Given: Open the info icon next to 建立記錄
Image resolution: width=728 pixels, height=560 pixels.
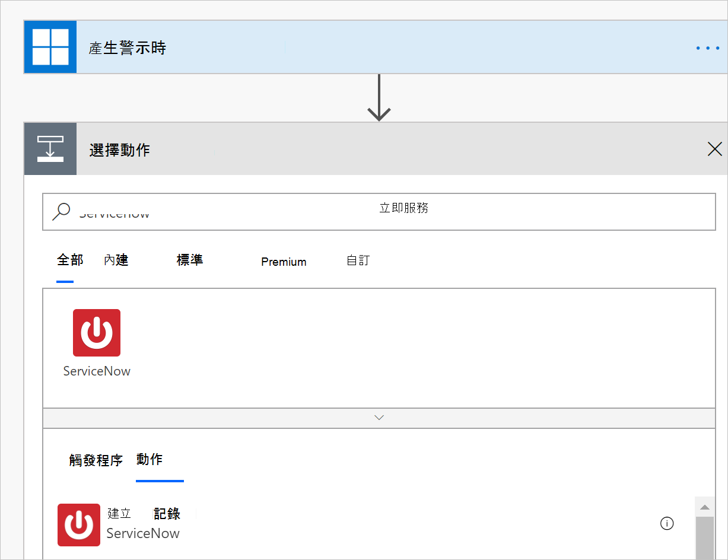Looking at the screenshot, I should pyautogui.click(x=667, y=523).
